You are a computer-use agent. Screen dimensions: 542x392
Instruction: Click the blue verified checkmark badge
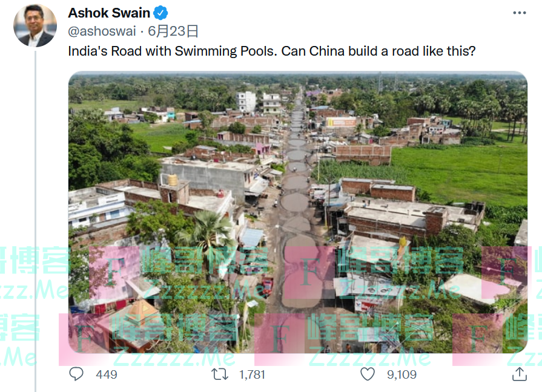(159, 12)
